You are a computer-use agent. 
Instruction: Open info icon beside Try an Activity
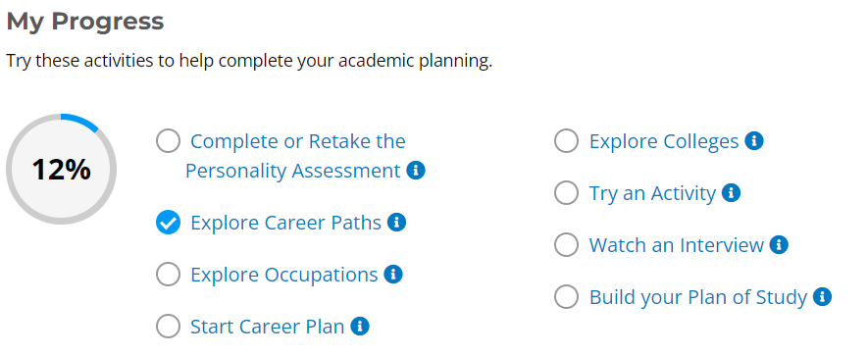point(732,193)
